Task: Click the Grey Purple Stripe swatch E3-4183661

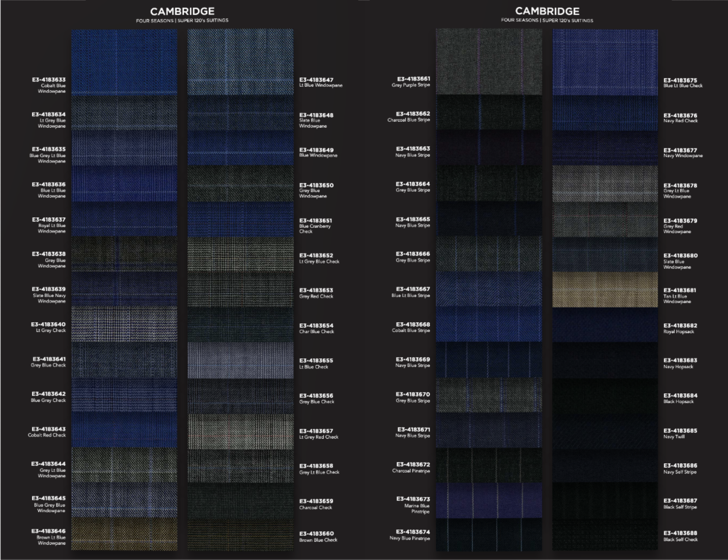Action: (x=489, y=62)
